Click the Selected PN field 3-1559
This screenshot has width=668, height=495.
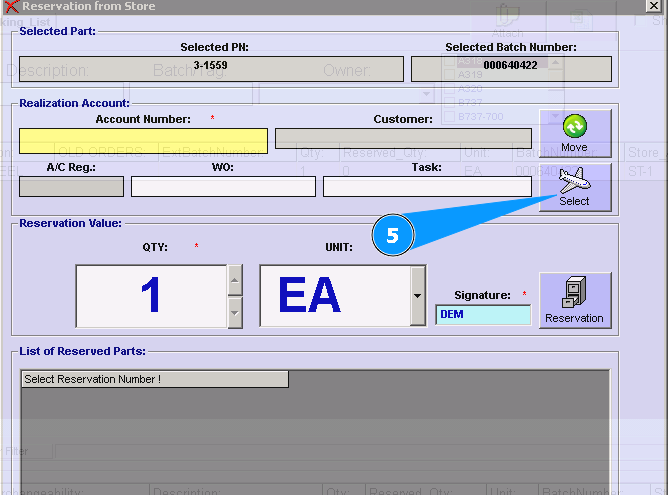coord(210,68)
